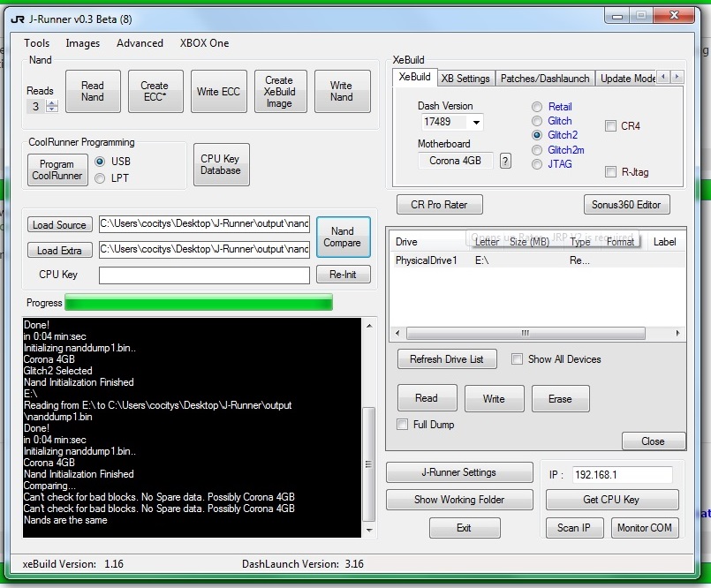The image size is (711, 588).
Task: Select the XeBuild tab
Action: (x=414, y=77)
